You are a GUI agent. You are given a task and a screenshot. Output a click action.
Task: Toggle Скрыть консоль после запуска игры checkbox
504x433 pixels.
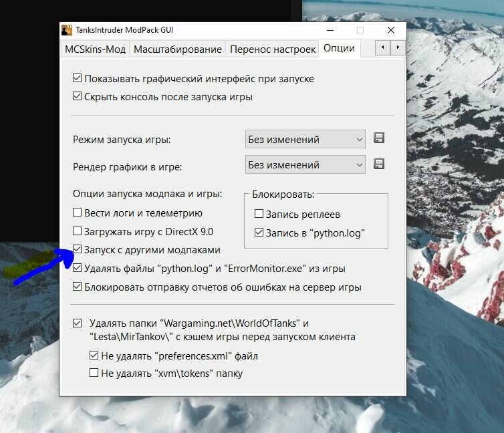(77, 96)
